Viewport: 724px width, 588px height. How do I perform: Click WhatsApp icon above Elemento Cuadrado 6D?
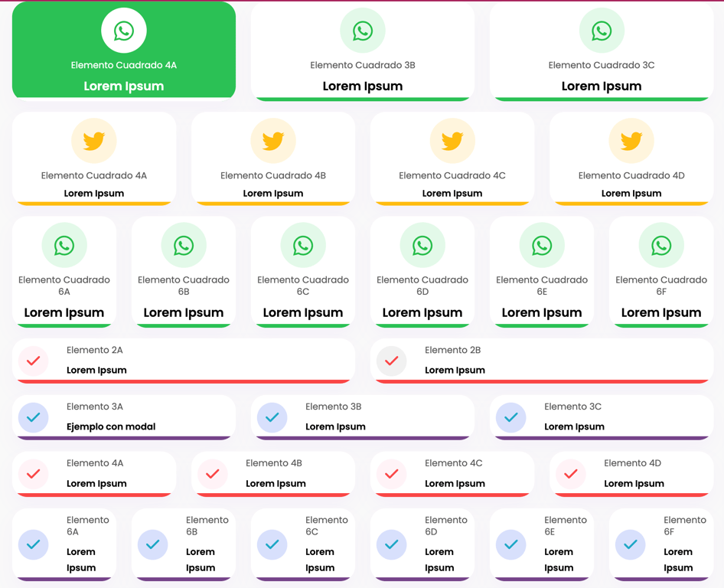[422, 245]
